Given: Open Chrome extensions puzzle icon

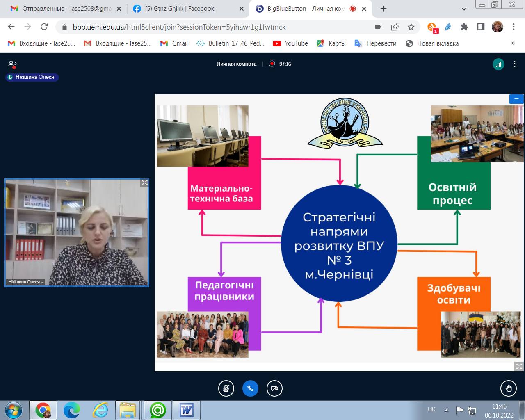Looking at the screenshot, I should (464, 27).
